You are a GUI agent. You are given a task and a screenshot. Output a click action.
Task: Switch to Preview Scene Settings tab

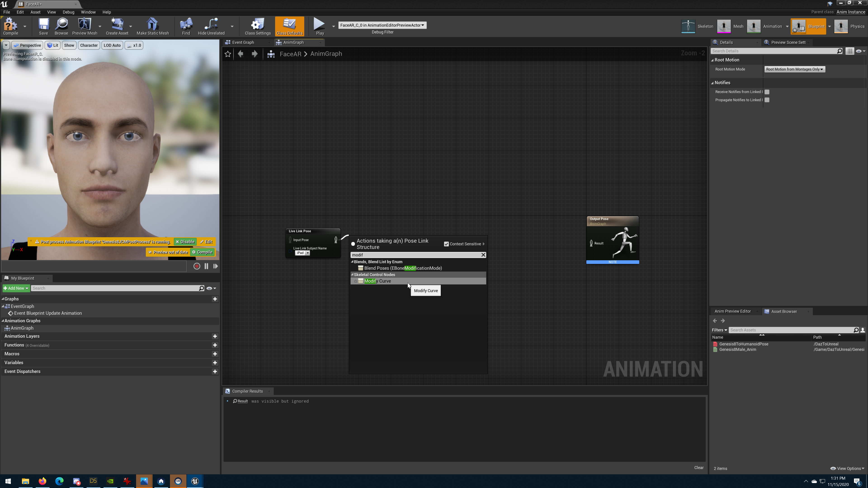[x=788, y=42]
